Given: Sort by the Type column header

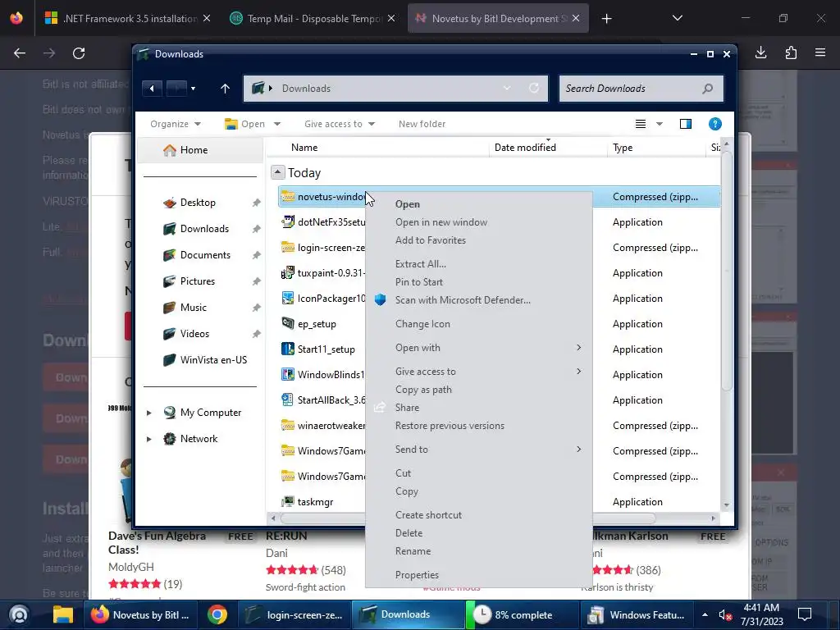Looking at the screenshot, I should 623,148.
